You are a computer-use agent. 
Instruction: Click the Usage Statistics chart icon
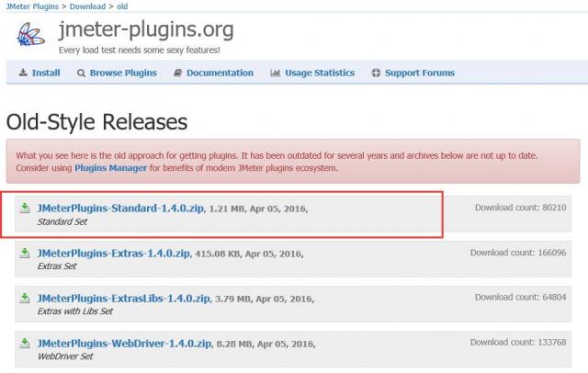click(x=275, y=73)
